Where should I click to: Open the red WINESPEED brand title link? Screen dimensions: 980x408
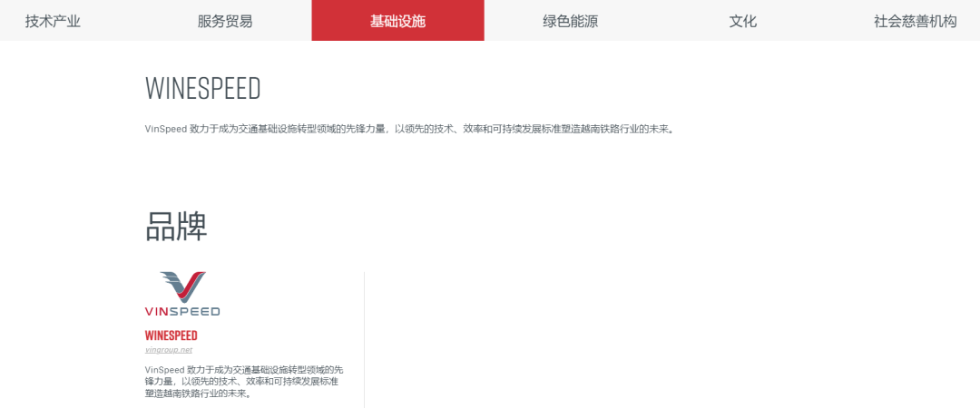(x=171, y=335)
